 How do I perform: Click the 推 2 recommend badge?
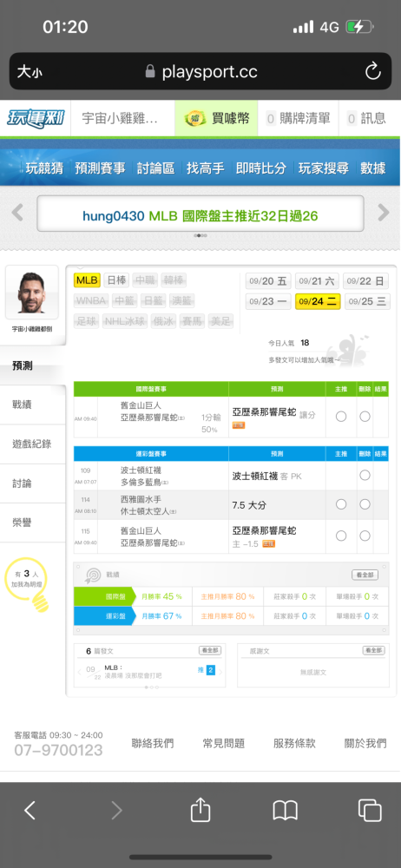[x=206, y=670]
